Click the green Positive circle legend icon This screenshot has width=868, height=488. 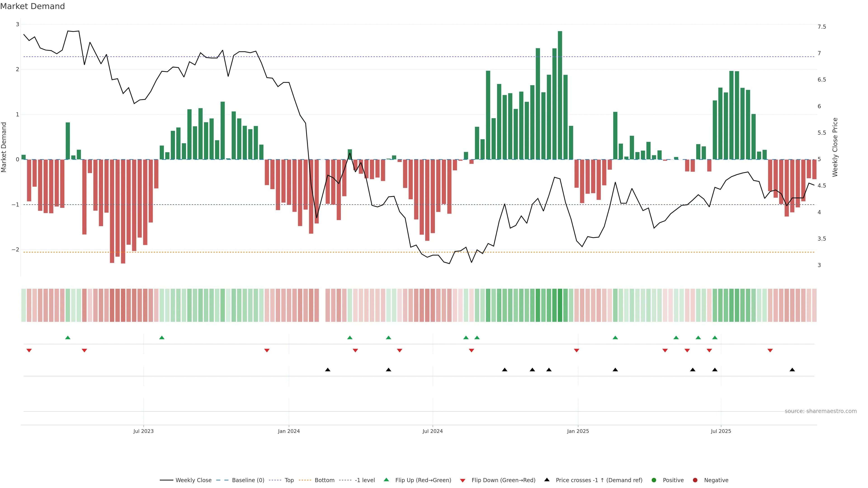pos(654,480)
